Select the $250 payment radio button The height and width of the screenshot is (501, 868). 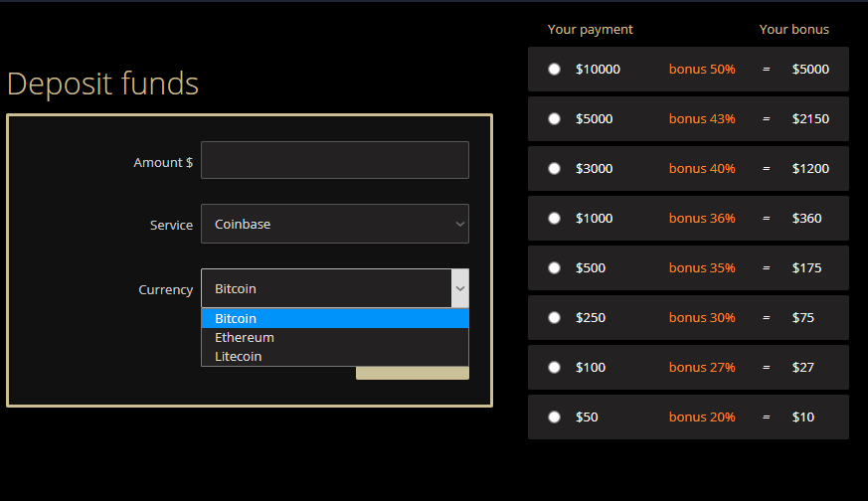point(554,318)
